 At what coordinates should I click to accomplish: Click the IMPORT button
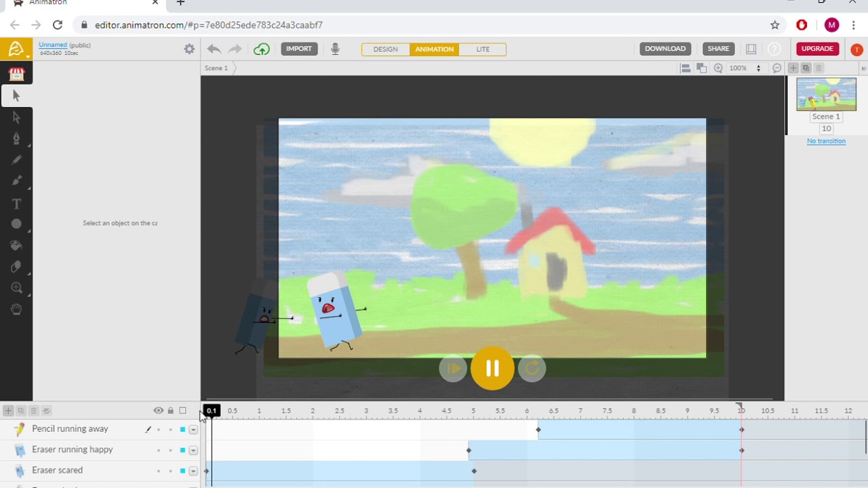[299, 49]
